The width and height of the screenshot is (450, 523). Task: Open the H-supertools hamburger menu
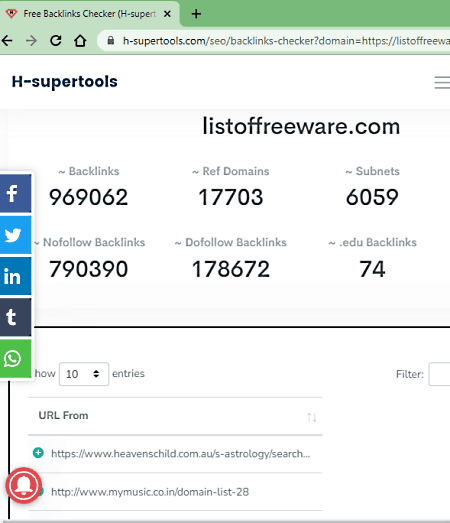[442, 82]
